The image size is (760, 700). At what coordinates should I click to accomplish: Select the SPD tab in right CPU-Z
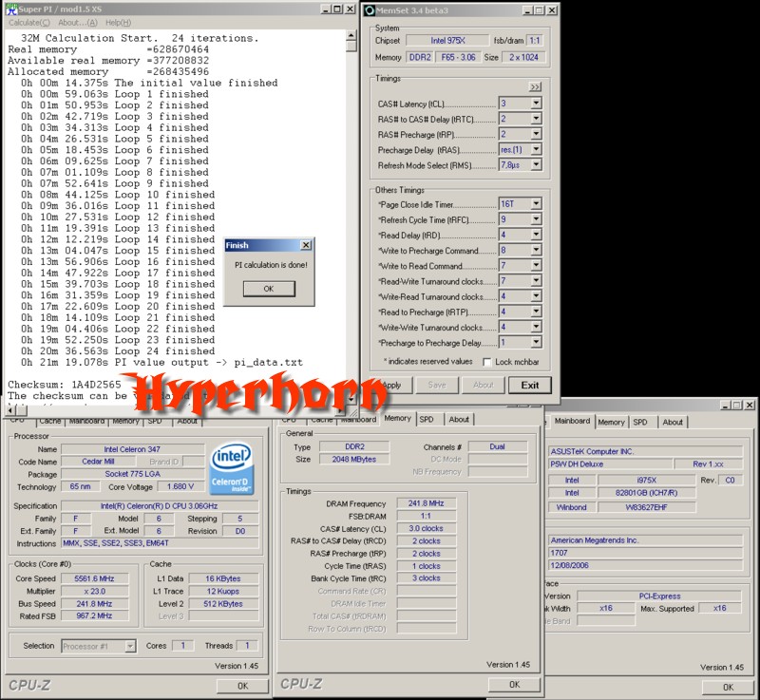(640, 423)
